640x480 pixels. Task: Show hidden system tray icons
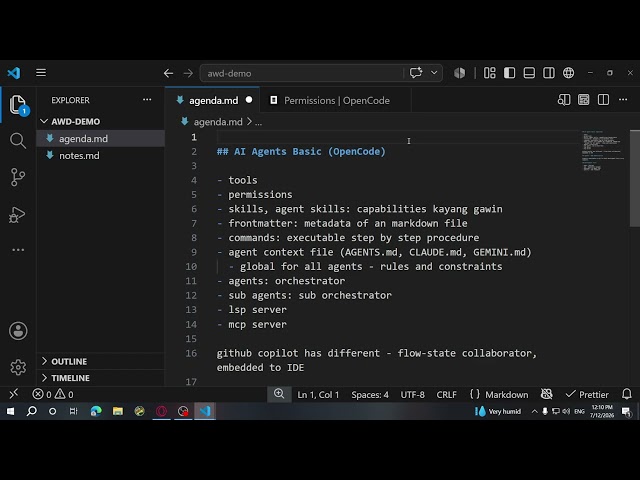coord(534,411)
